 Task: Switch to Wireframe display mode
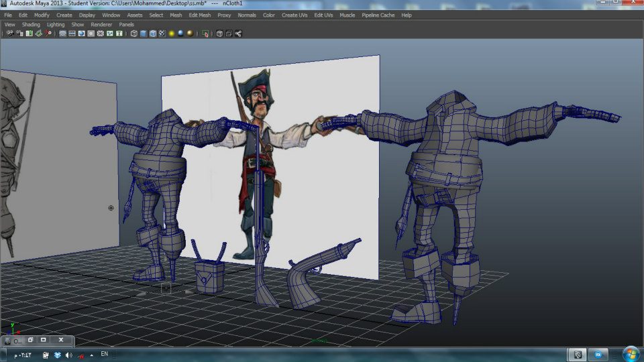pos(134,34)
